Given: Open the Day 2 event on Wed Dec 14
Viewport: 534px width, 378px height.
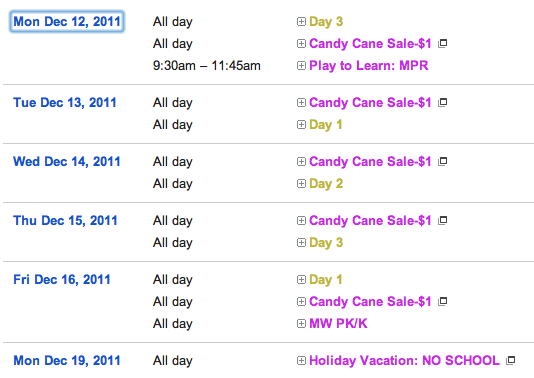Looking at the screenshot, I should click(326, 184).
